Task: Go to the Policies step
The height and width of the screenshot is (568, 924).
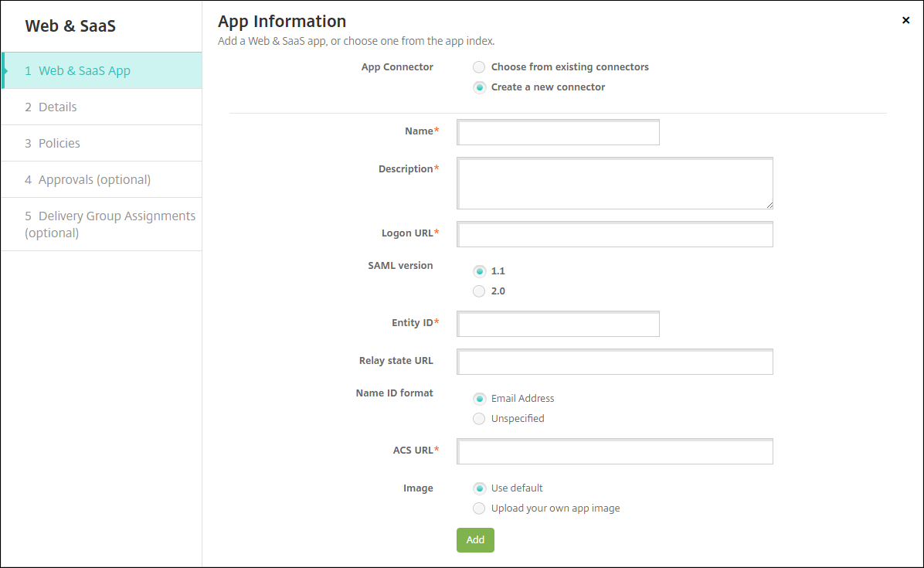Action: [59, 144]
